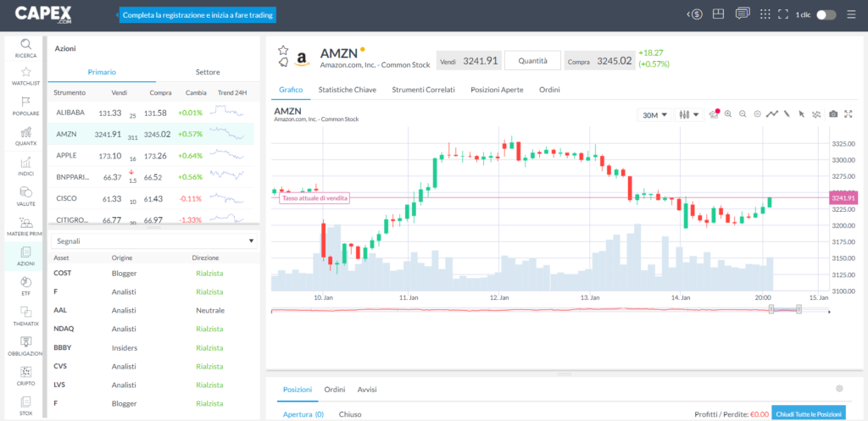Open positions panel settings gear

(x=839, y=388)
